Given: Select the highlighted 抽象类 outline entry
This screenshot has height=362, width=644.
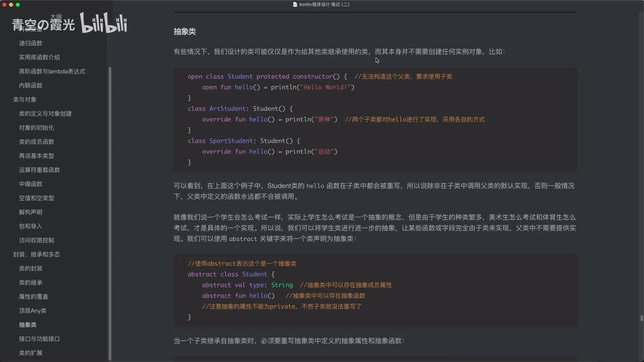Looking at the screenshot, I should tap(28, 325).
